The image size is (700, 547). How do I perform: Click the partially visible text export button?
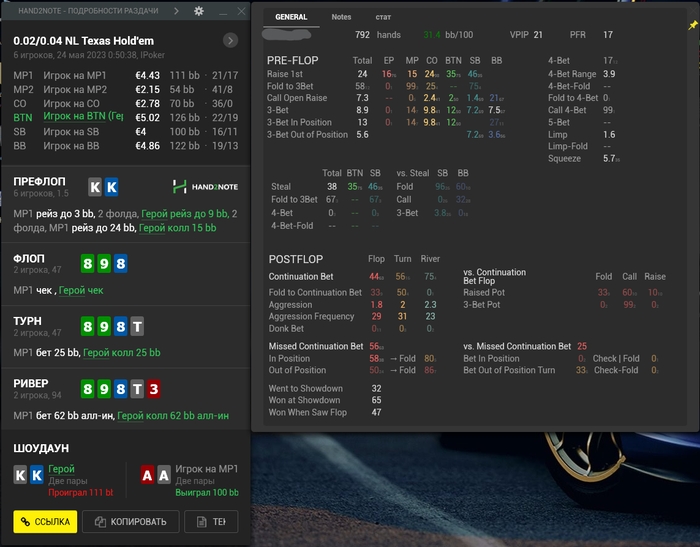[x=212, y=521]
